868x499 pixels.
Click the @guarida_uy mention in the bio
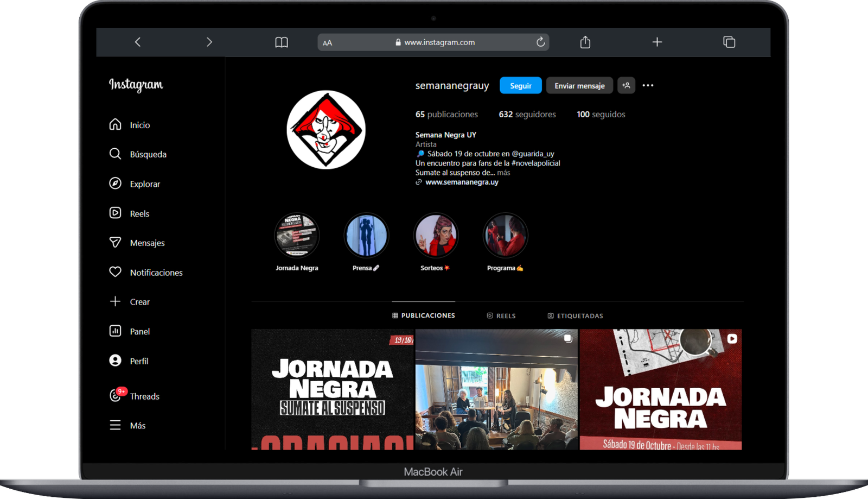coord(533,154)
